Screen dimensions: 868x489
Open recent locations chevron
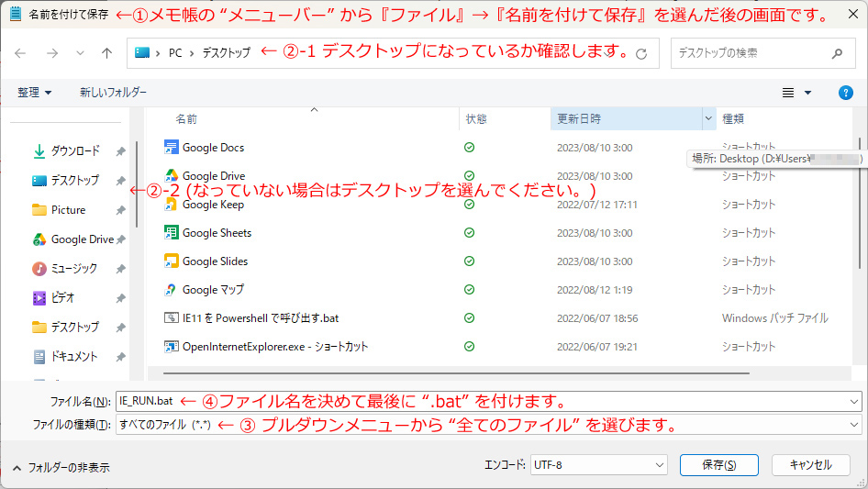(x=80, y=53)
